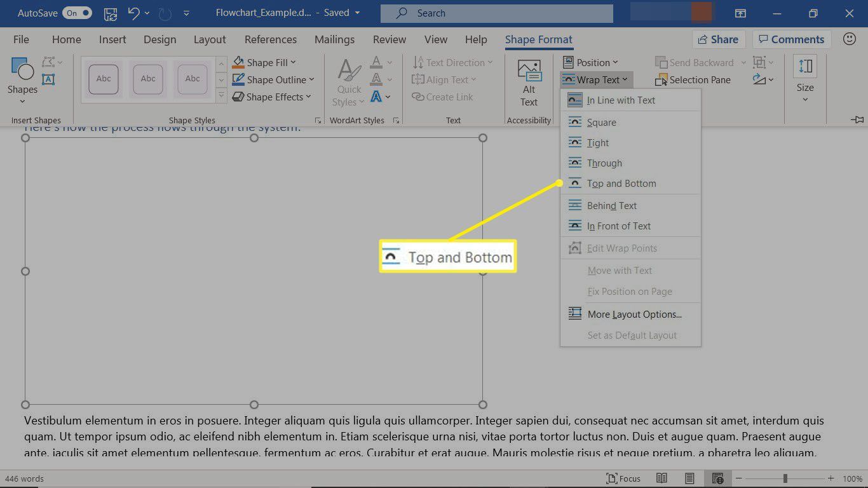
Task: Choose Top and Bottom in wrap menu
Action: 630,184
